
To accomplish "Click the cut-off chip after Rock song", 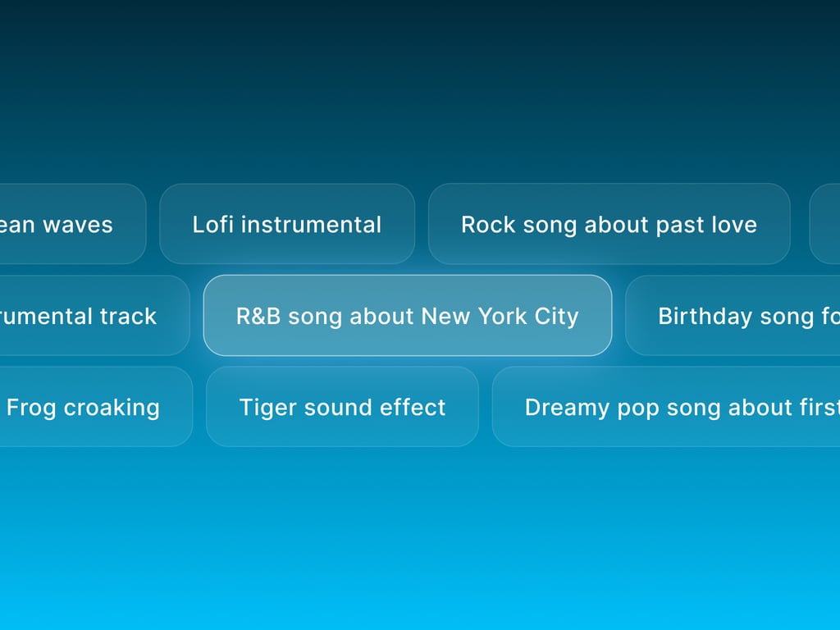I will 825,224.
